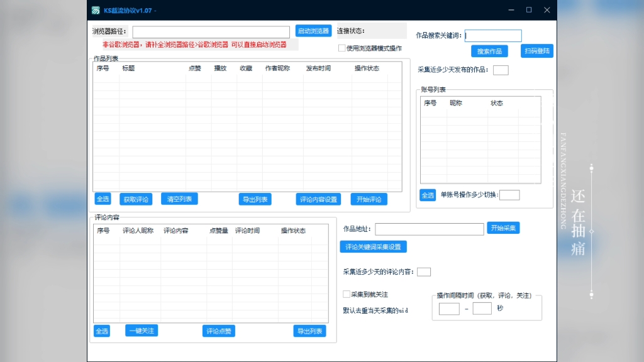Click the 获取评论 button

pyautogui.click(x=136, y=199)
